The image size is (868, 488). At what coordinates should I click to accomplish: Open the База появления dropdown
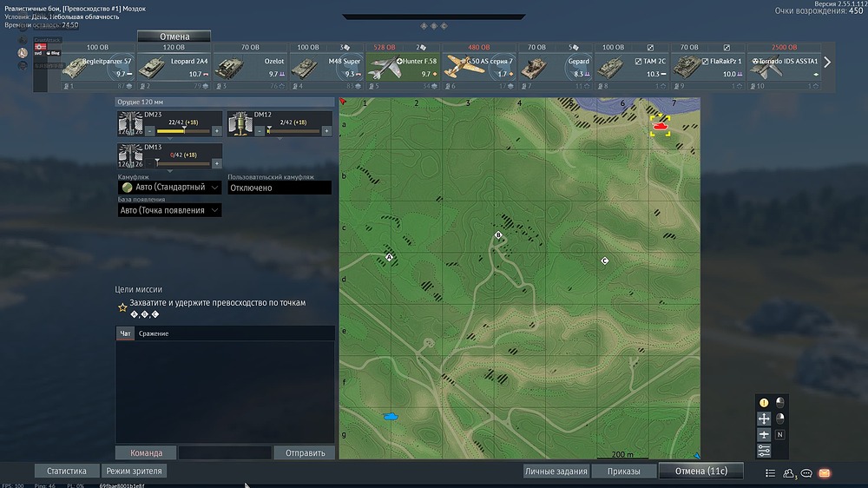coord(169,210)
